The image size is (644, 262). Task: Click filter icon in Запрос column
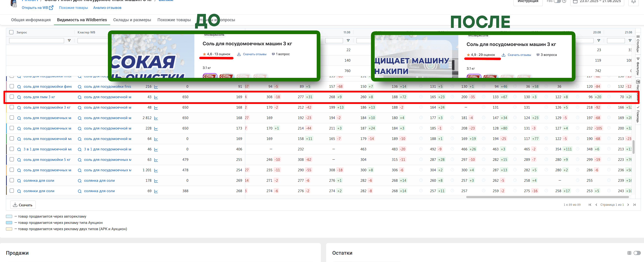(69, 41)
